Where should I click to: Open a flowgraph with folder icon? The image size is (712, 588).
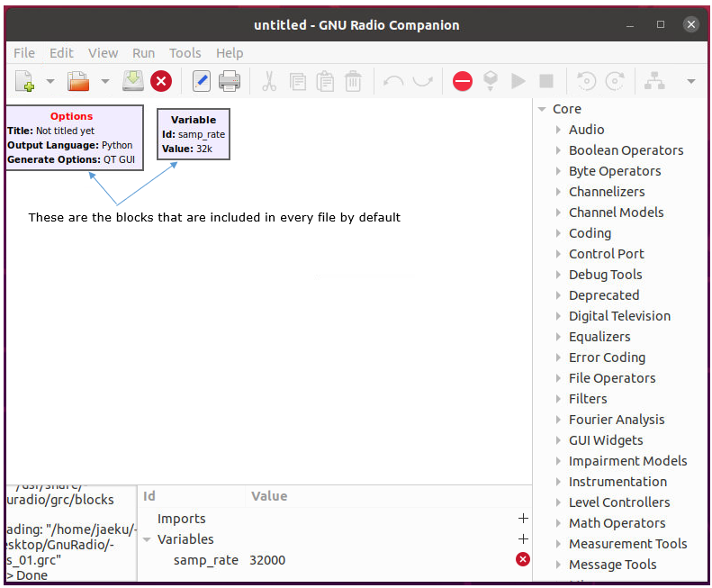pos(78,81)
